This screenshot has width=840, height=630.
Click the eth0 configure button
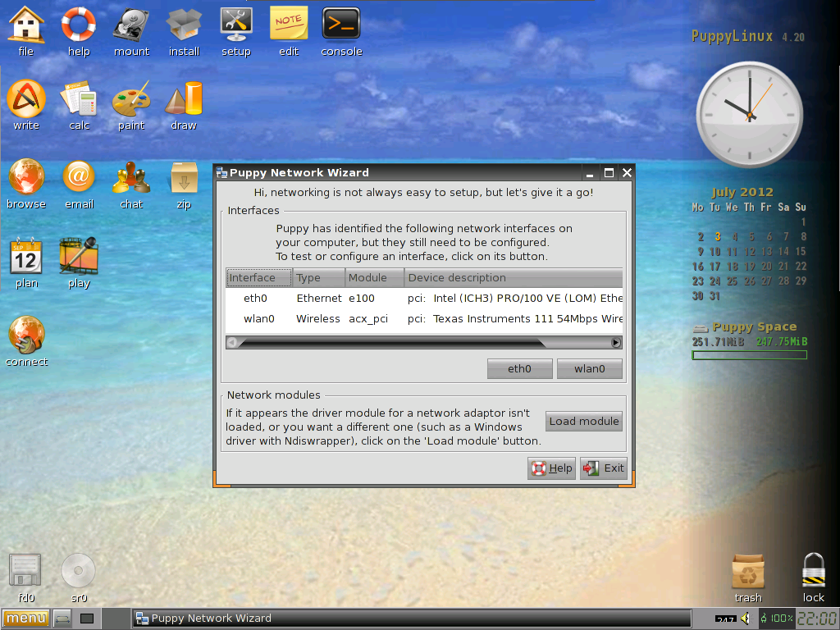pos(519,368)
